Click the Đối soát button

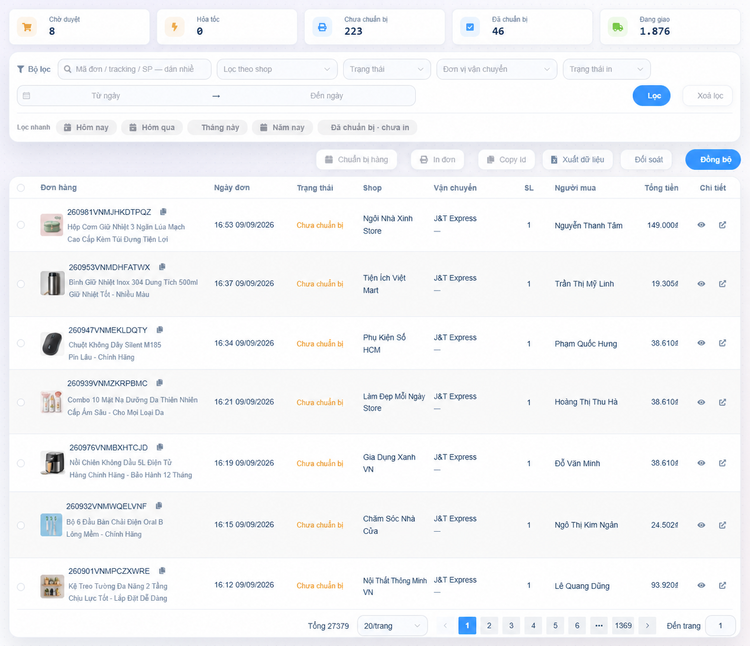(646, 160)
